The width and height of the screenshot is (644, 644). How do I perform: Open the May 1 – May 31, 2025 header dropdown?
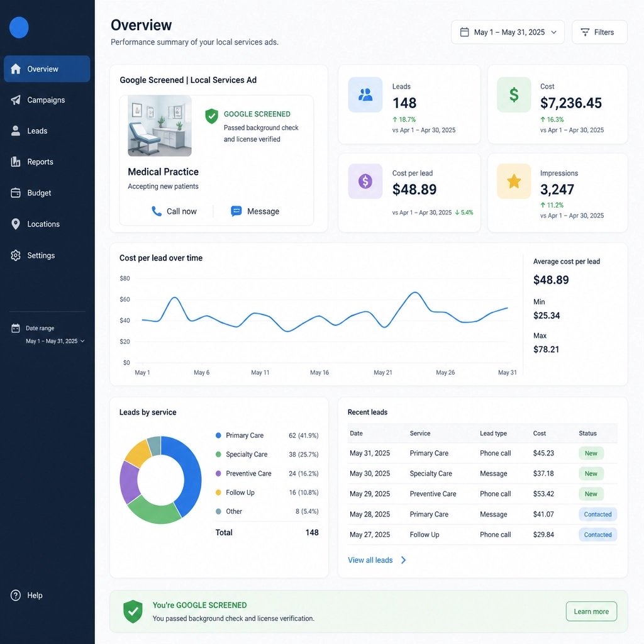click(508, 32)
